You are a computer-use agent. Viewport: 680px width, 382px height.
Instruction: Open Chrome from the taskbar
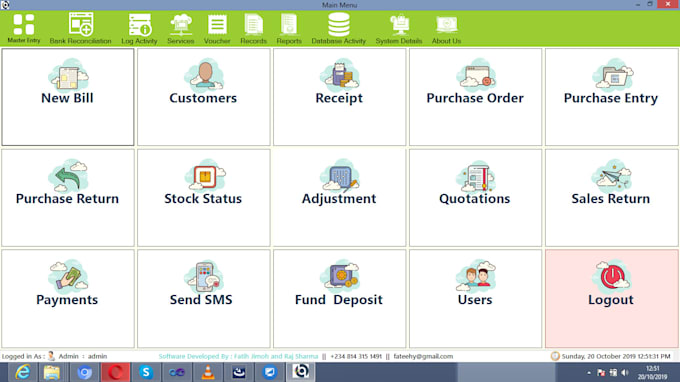pyautogui.click(x=84, y=372)
